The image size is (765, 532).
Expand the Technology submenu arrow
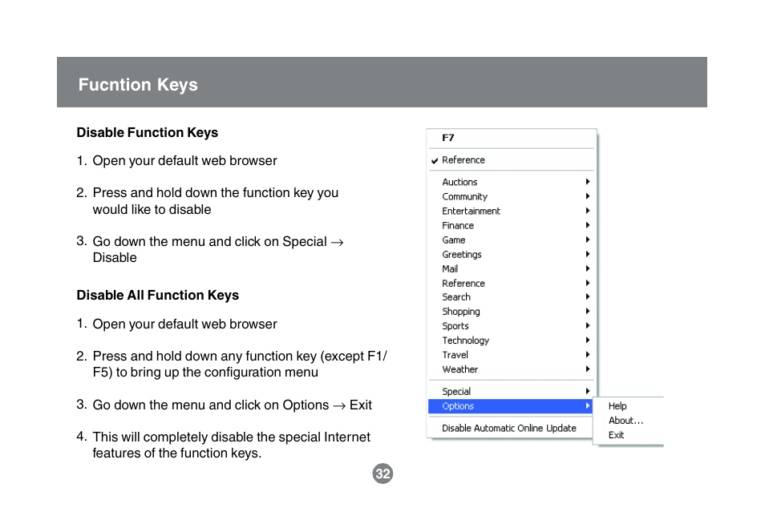588,341
